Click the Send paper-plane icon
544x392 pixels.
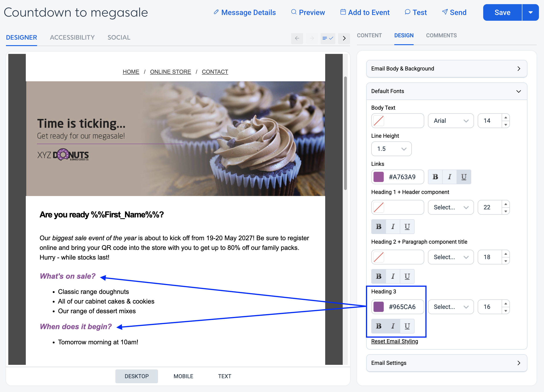pos(445,12)
